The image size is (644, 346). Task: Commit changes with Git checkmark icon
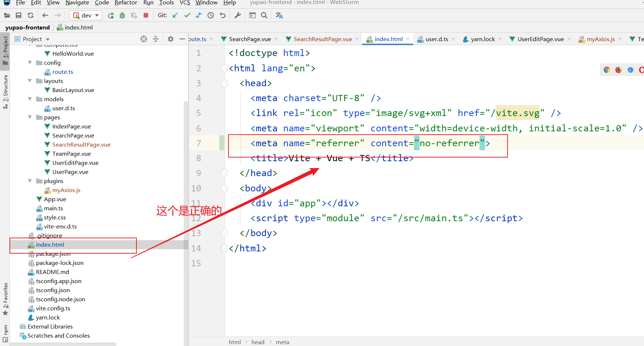tap(187, 15)
